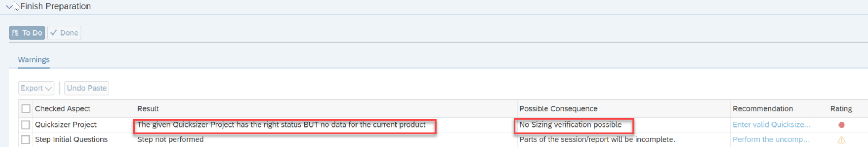Click the yellow warning triangle rating icon

coord(841,140)
